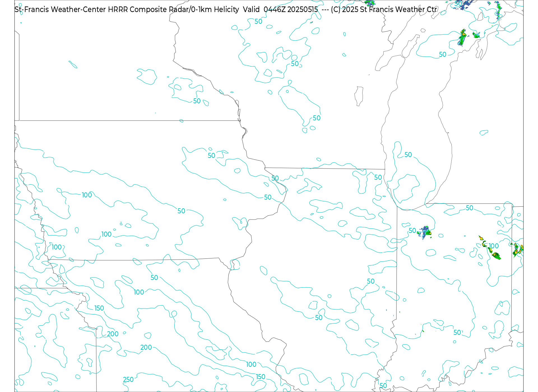Click the "0446Z 20250515" valid time text

point(291,10)
